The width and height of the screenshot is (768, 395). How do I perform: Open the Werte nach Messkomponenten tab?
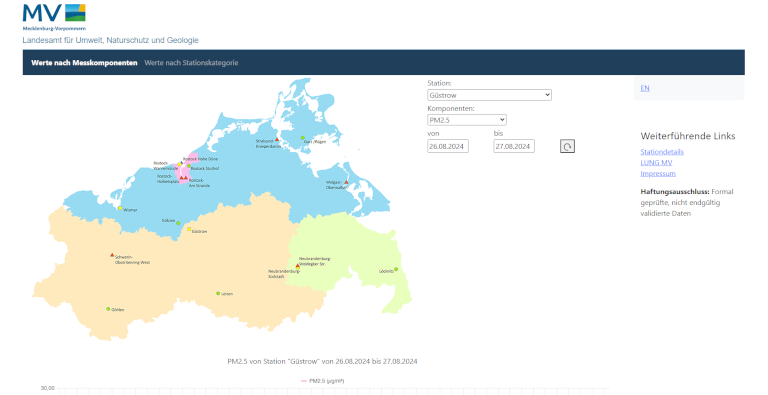(x=84, y=63)
